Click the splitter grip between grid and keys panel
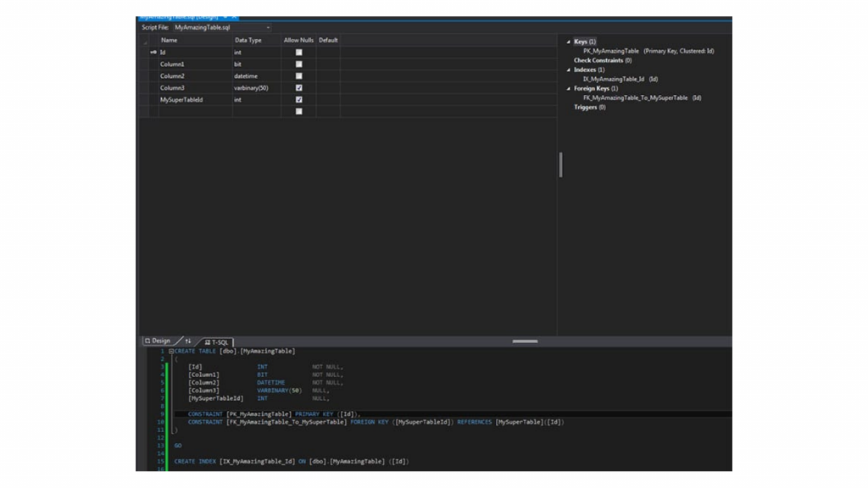 click(x=561, y=165)
